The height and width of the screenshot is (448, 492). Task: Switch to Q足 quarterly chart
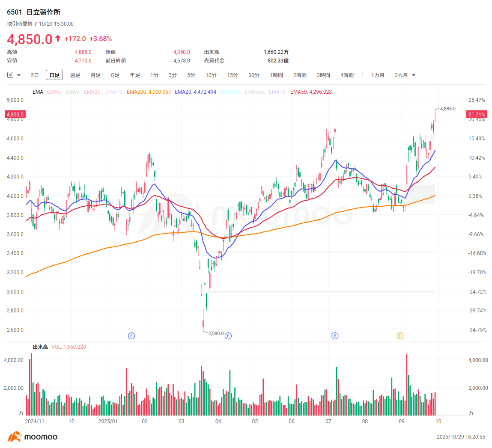115,75
